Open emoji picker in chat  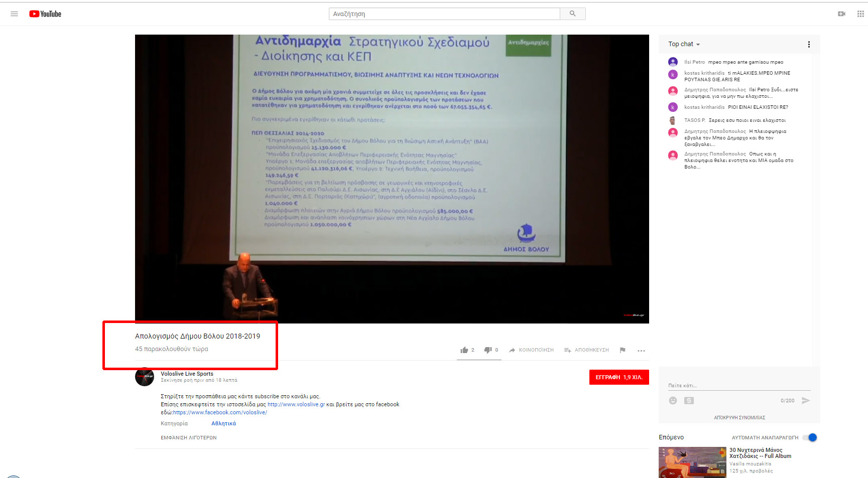tap(673, 400)
